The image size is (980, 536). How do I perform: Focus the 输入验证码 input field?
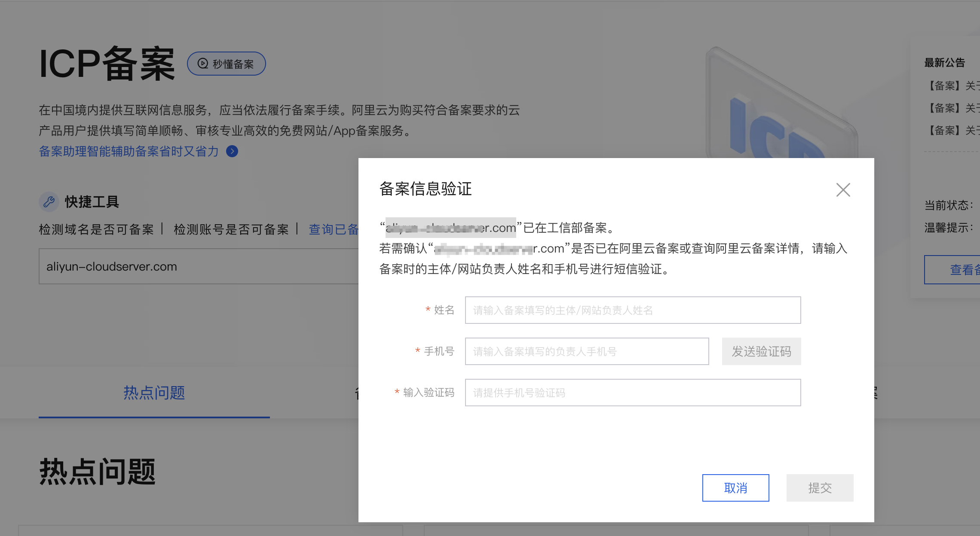tap(632, 393)
